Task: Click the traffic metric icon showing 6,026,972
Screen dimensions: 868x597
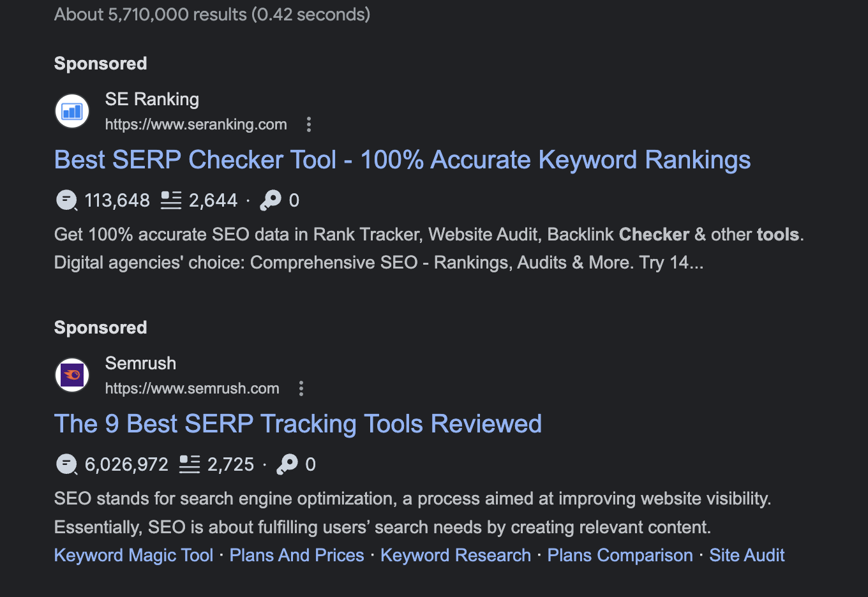Action: click(x=66, y=464)
